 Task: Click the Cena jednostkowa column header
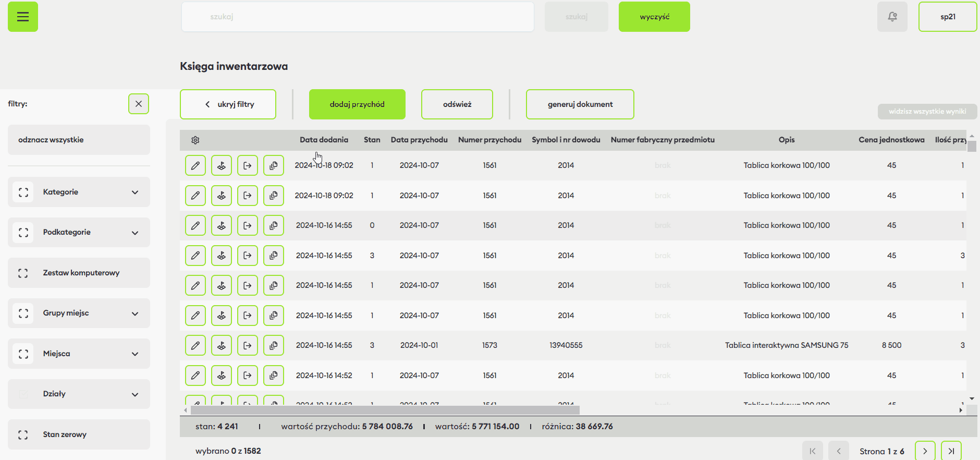(891, 140)
